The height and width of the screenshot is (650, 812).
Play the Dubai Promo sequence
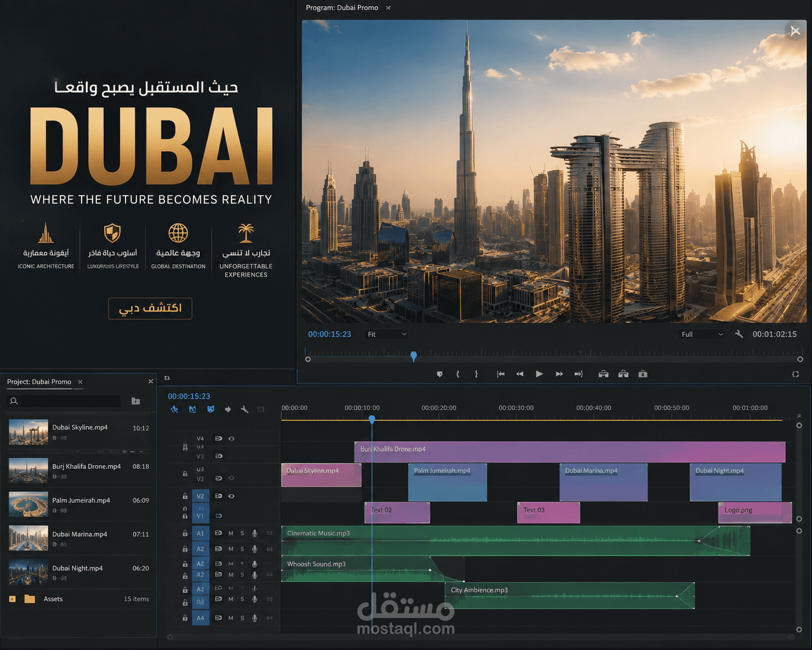pyautogui.click(x=539, y=374)
